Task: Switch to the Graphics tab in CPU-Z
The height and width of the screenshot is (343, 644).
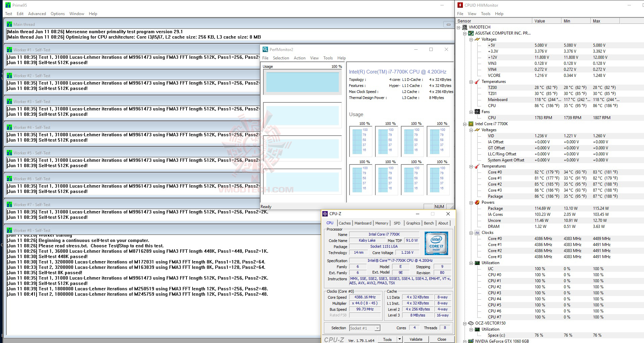Action: (x=413, y=223)
